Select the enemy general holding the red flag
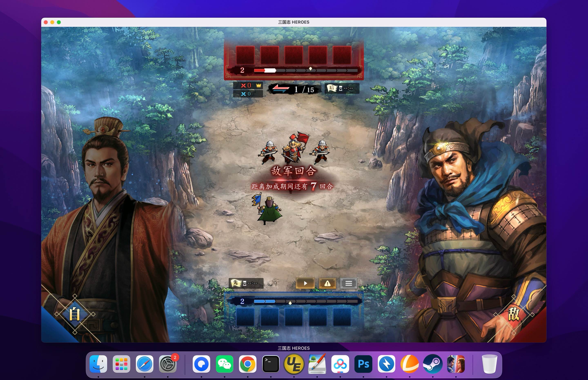 pyautogui.click(x=295, y=148)
